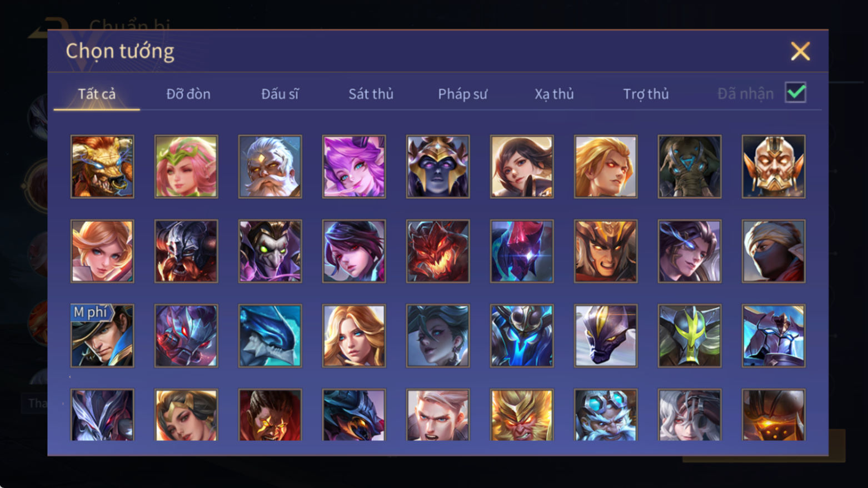Select the blonde long-haired female hero
Screen dimensions: 868x488
(354, 336)
